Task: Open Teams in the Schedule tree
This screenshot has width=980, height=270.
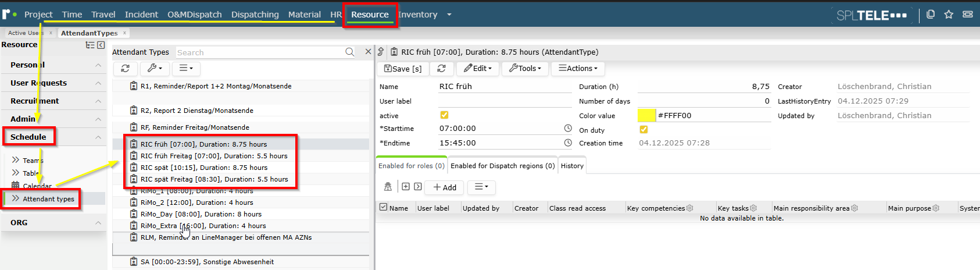Action: tap(33, 160)
